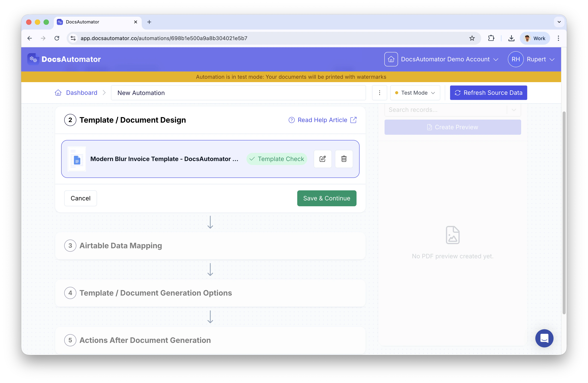This screenshot has width=588, height=383.
Task: Open the three-dot automation options menu
Action: 379,93
